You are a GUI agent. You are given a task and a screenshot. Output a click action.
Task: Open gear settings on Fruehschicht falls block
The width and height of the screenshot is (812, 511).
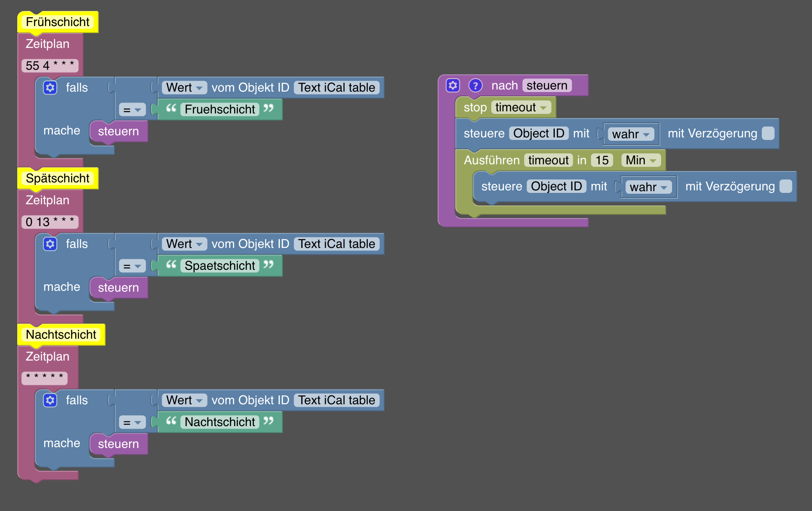(x=50, y=88)
